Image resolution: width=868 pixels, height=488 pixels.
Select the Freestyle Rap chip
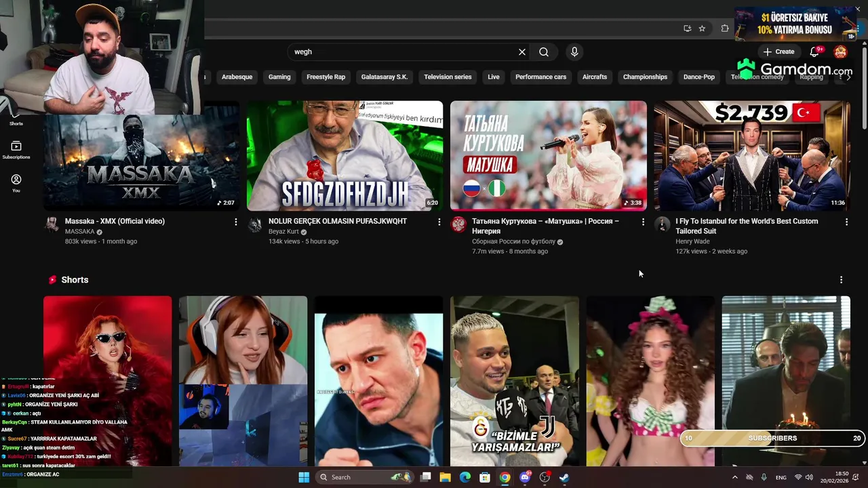(325, 77)
